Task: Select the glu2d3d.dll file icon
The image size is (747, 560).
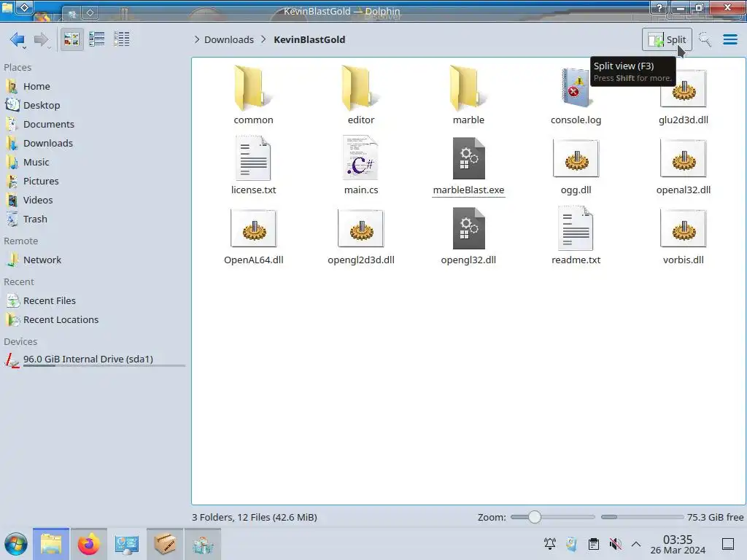Action: click(x=683, y=88)
